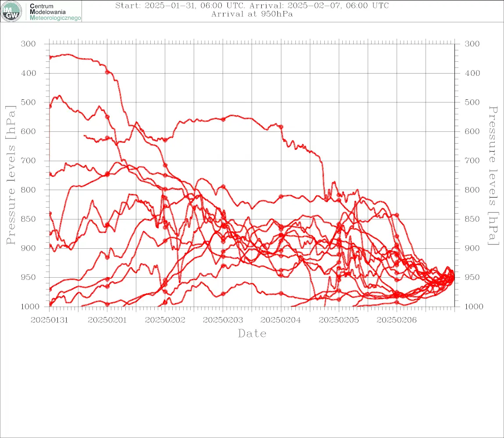This screenshot has height=438, width=504.
Task: Click the trajectory marker near 630 hPa on 20250202
Action: pos(165,140)
